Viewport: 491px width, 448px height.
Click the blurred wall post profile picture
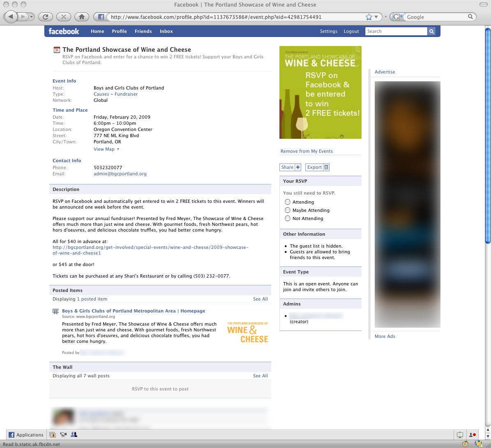point(64,417)
